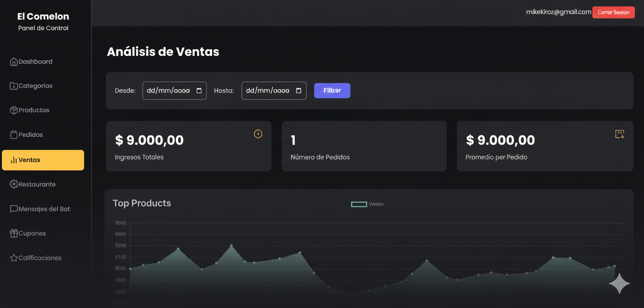Open the Desde date picker calendar
This screenshot has width=644, height=308.
[199, 91]
